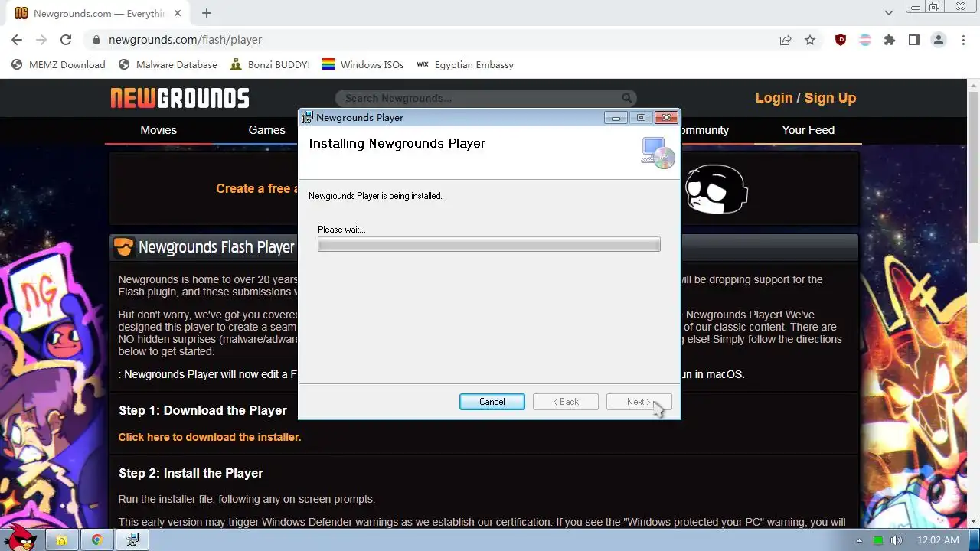The image size is (980, 551).
Task: Open the Games menu
Action: [x=266, y=130]
